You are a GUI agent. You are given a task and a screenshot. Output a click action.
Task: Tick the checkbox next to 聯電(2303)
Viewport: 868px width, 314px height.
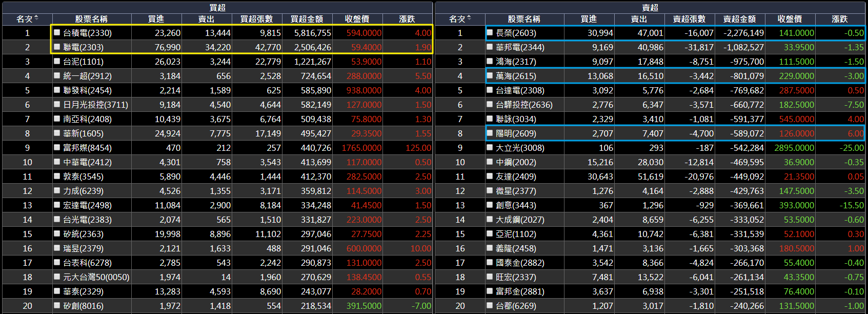pos(57,47)
